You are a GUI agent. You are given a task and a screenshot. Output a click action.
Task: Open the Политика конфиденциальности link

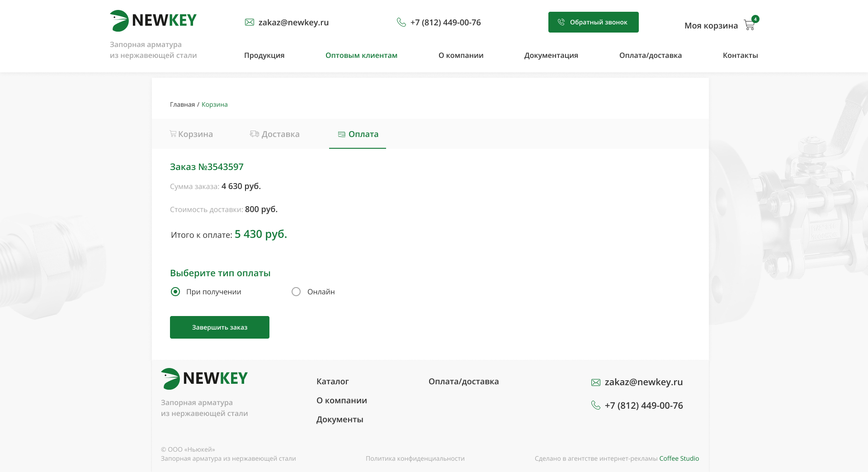point(415,458)
